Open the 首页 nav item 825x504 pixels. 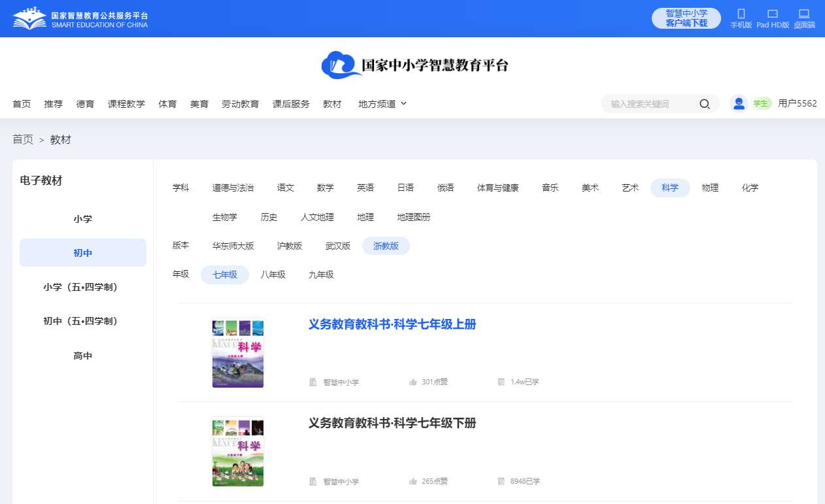tap(22, 103)
